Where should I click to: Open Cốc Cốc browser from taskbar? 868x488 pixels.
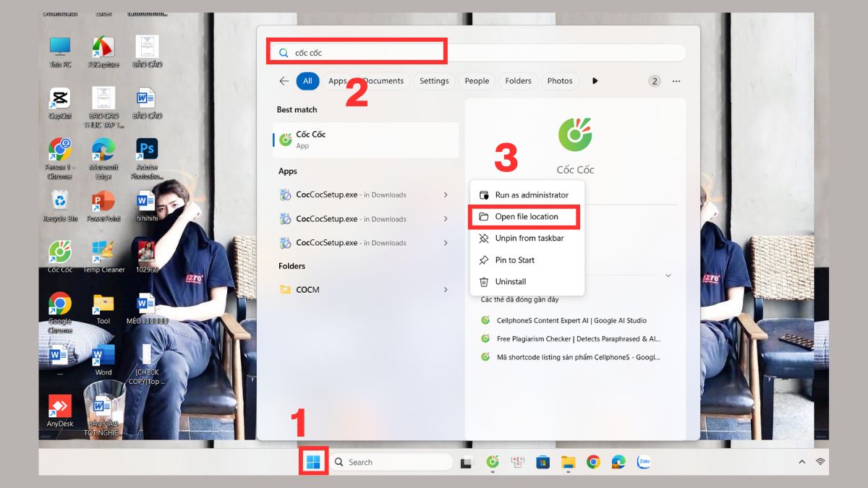point(493,462)
